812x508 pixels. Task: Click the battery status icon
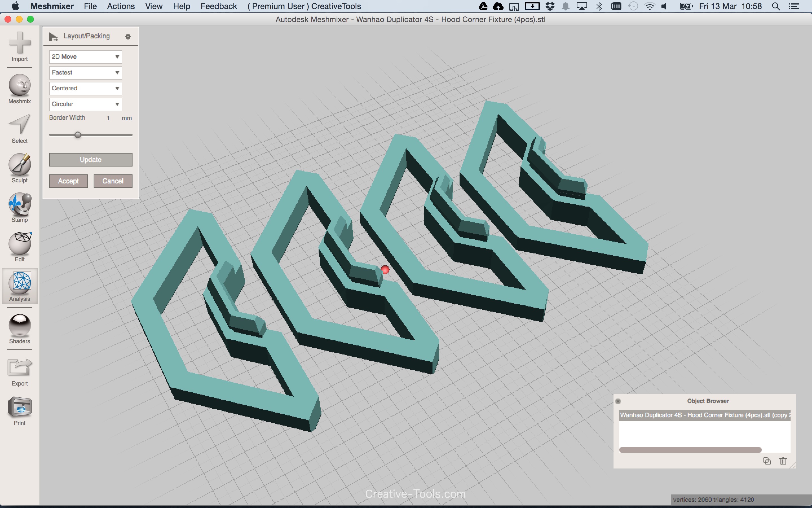click(686, 6)
